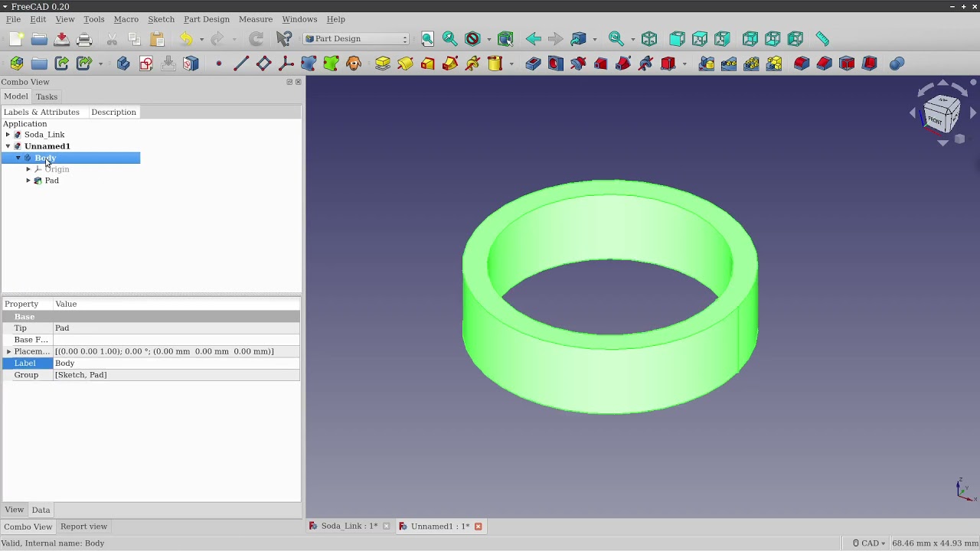Collapse the Body tree node
The image size is (980, 551).
(x=18, y=158)
